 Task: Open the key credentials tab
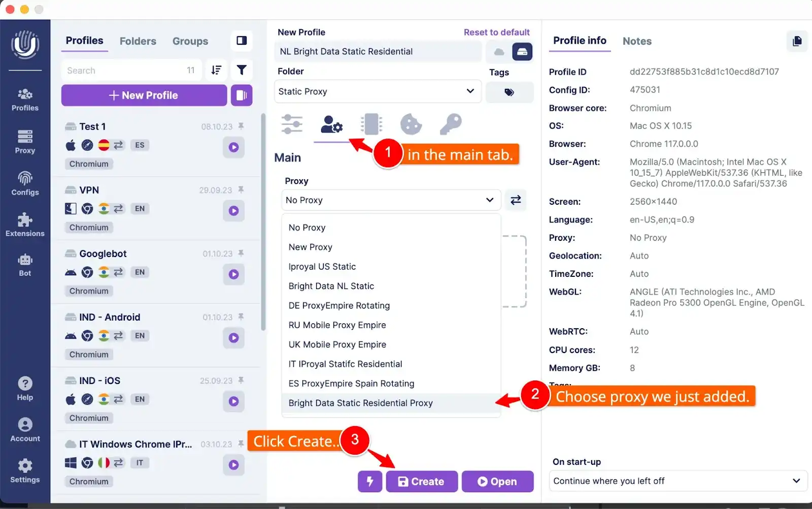pos(451,124)
